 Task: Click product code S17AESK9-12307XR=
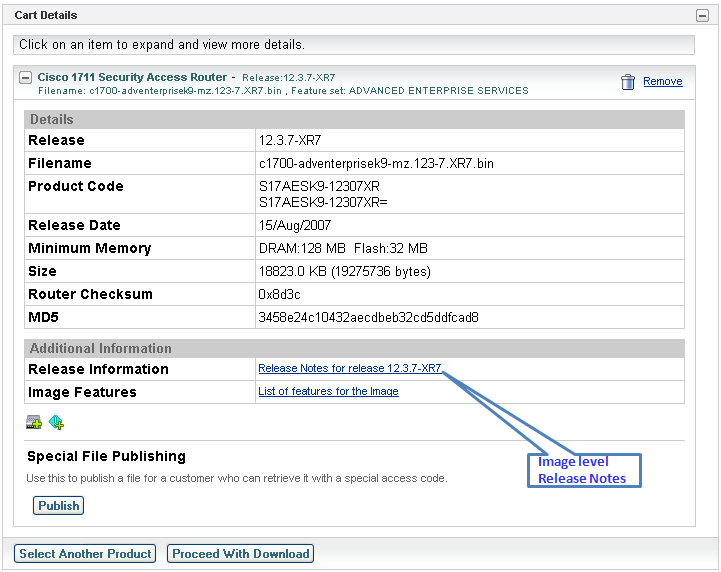pos(323,202)
